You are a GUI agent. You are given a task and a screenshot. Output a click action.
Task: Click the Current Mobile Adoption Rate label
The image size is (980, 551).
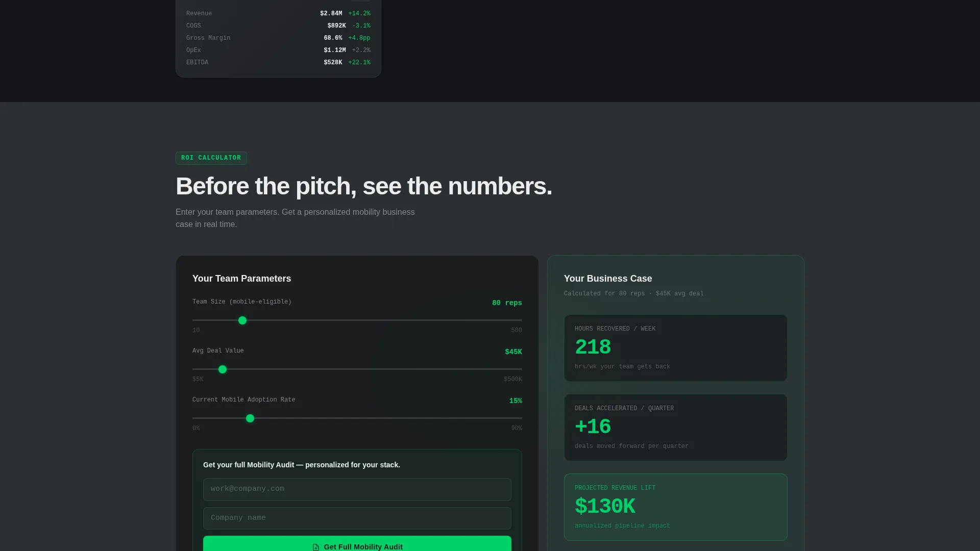click(244, 400)
